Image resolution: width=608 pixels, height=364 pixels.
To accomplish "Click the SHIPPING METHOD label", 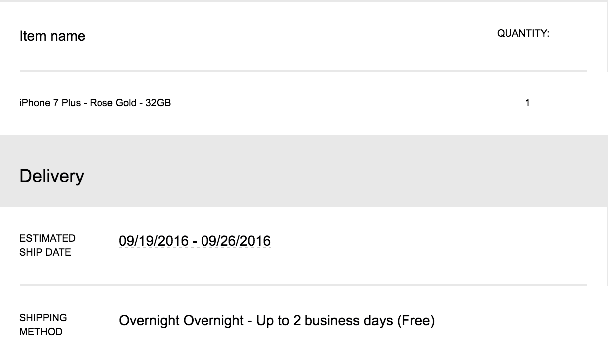I will click(43, 325).
